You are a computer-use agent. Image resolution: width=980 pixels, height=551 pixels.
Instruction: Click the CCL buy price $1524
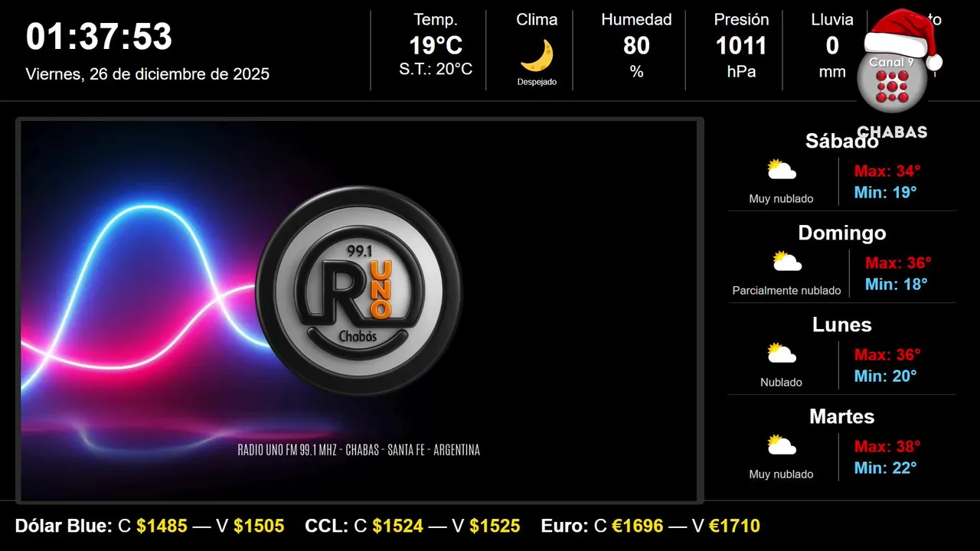398,526
